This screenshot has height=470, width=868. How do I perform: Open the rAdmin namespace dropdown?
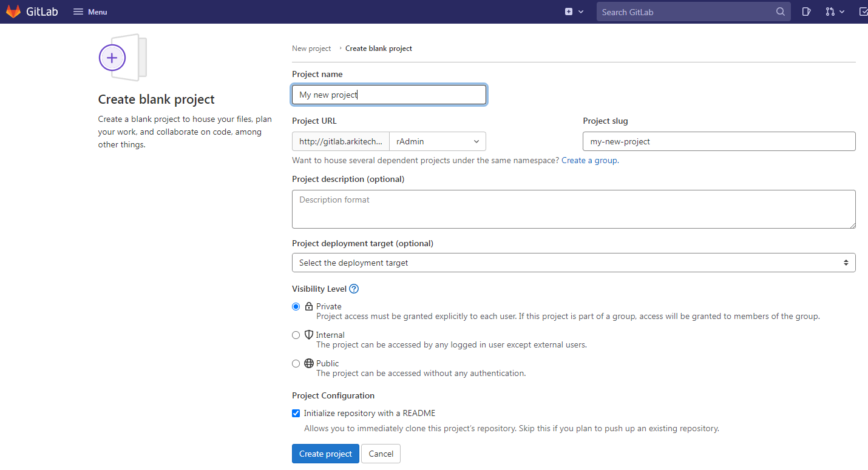pos(437,141)
